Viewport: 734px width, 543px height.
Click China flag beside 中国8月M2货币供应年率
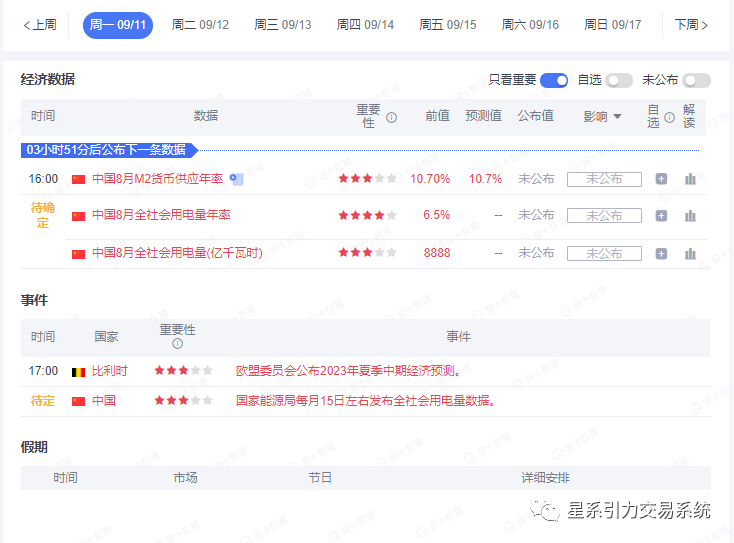(78, 179)
